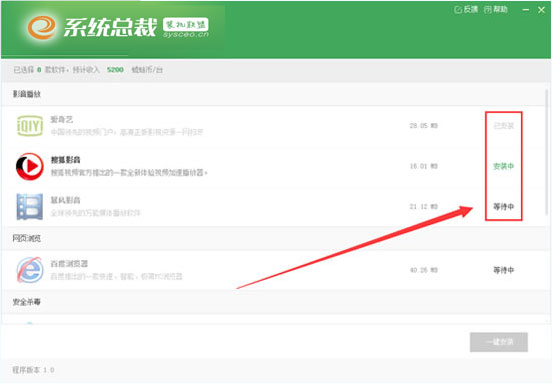Select the 暴风影音 name text
This screenshot has width=553, height=387.
pos(66,200)
